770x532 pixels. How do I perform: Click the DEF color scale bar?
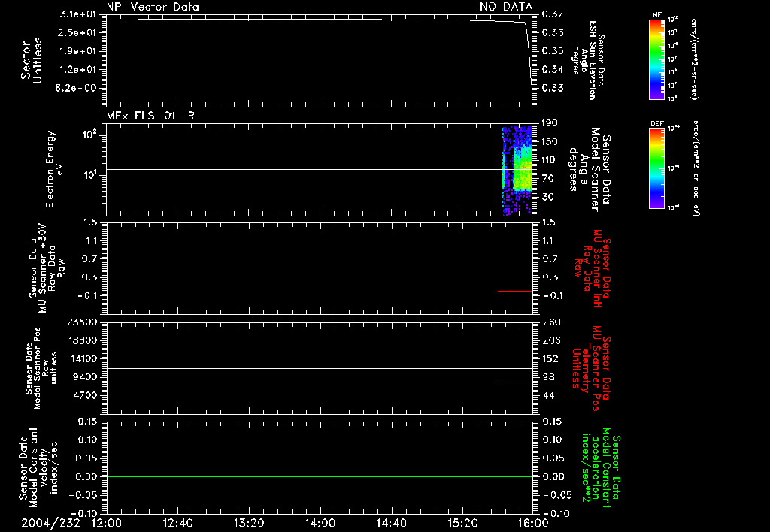[x=656, y=168]
